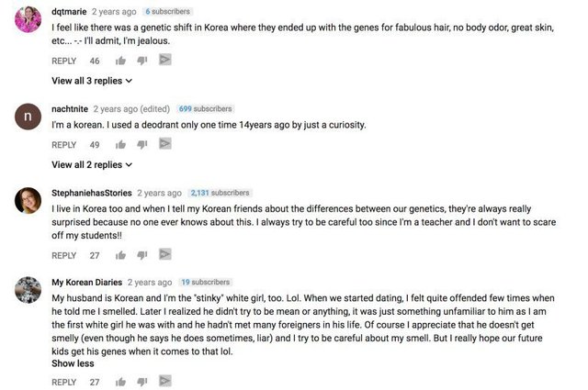
Task: Click the share/flag icon on nachtnite's comment
Action: (165, 143)
